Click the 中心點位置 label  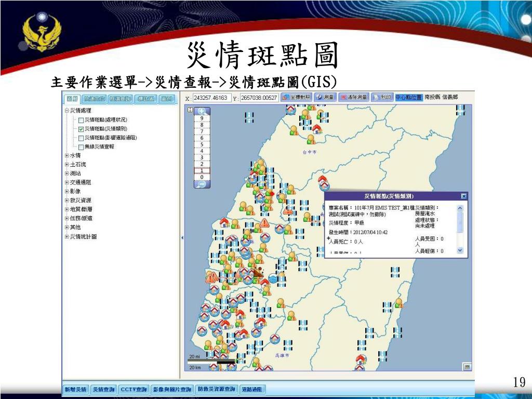coord(409,97)
